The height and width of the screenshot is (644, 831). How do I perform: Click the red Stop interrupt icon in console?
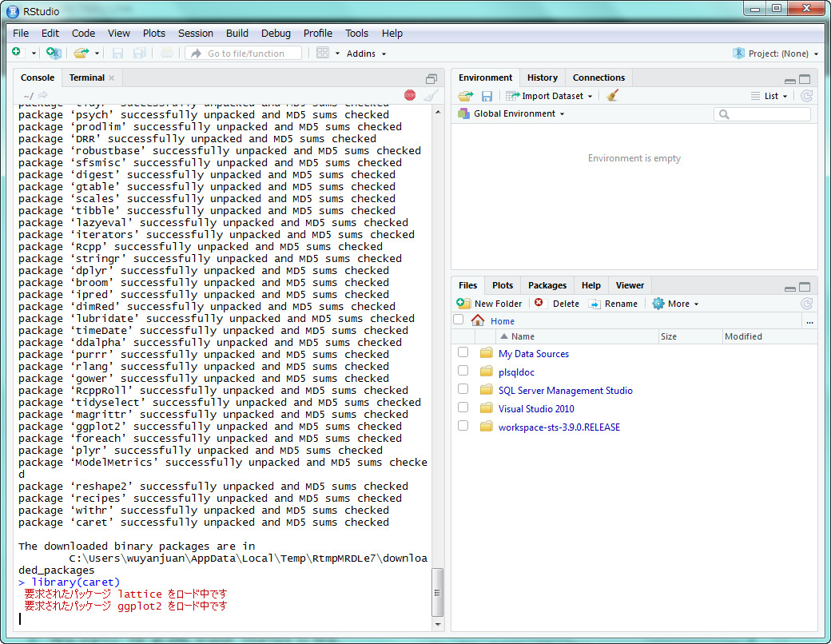(x=410, y=95)
